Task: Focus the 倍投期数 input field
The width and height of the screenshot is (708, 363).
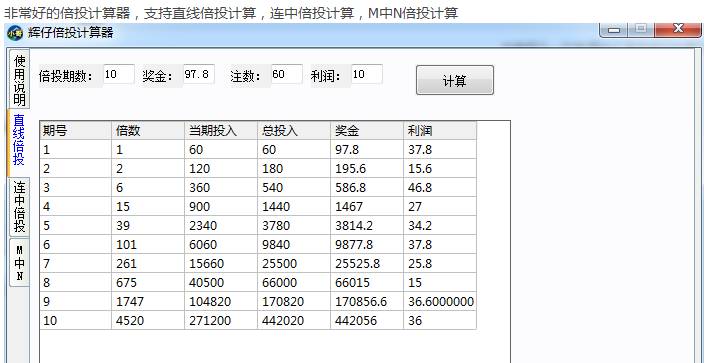Action: pos(119,74)
